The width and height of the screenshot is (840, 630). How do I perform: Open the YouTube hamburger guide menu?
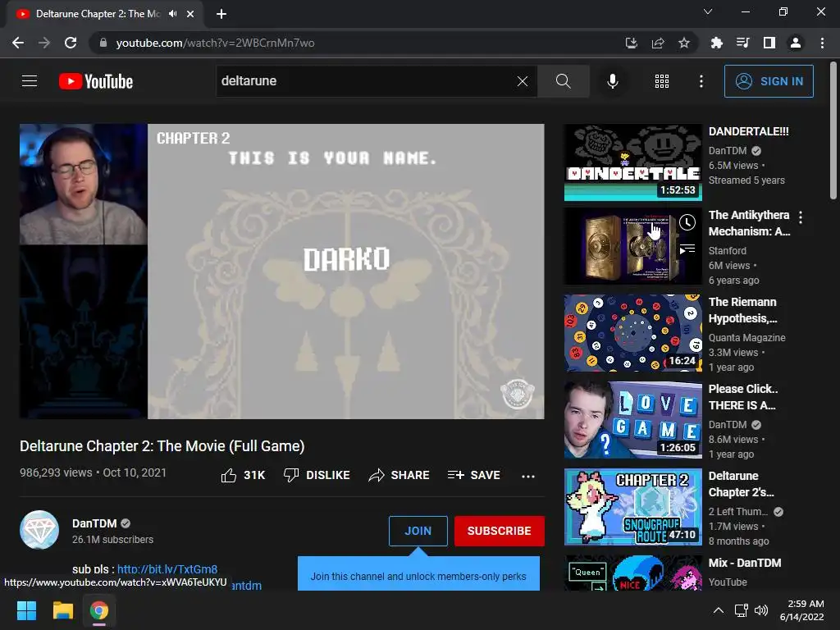[x=30, y=81]
